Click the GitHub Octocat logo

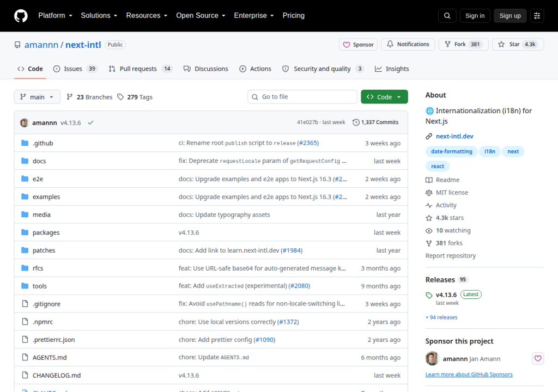pos(21,16)
